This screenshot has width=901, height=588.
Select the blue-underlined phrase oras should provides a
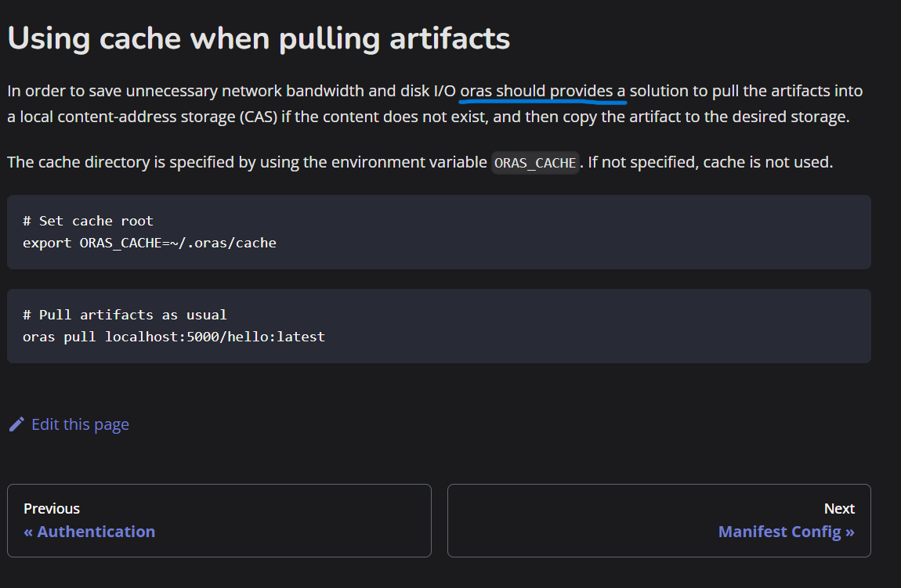542,90
